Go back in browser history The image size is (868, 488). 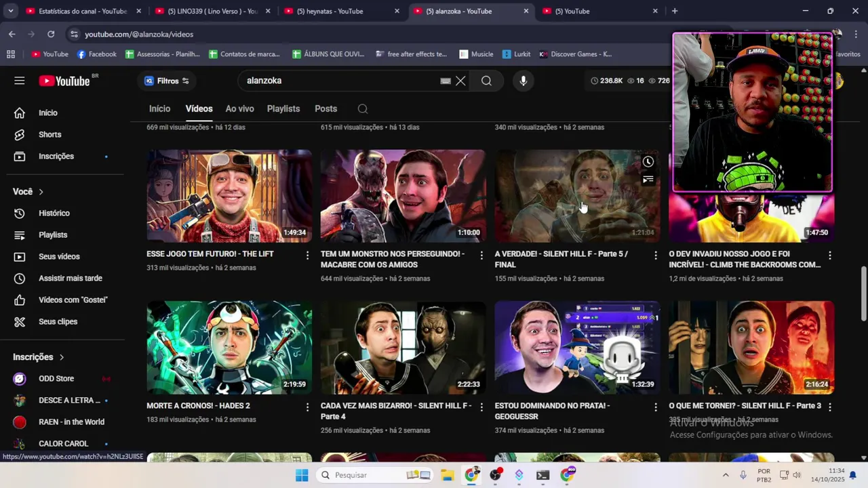[x=12, y=34]
